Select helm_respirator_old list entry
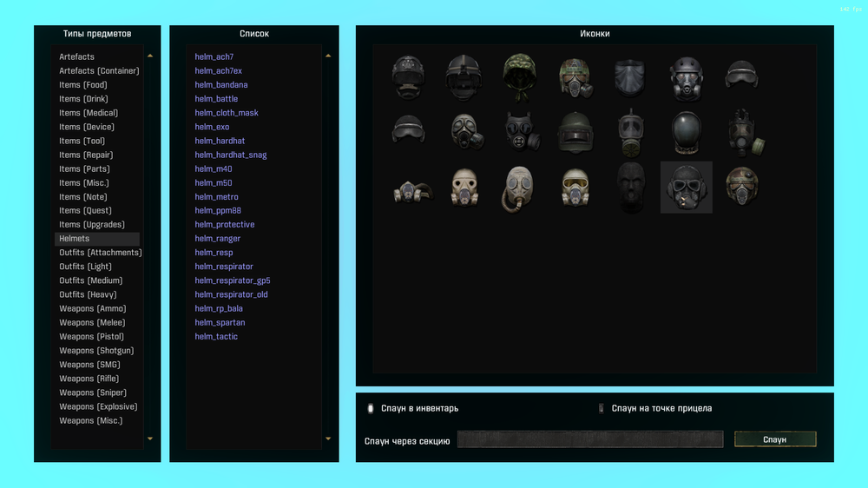 click(x=231, y=294)
